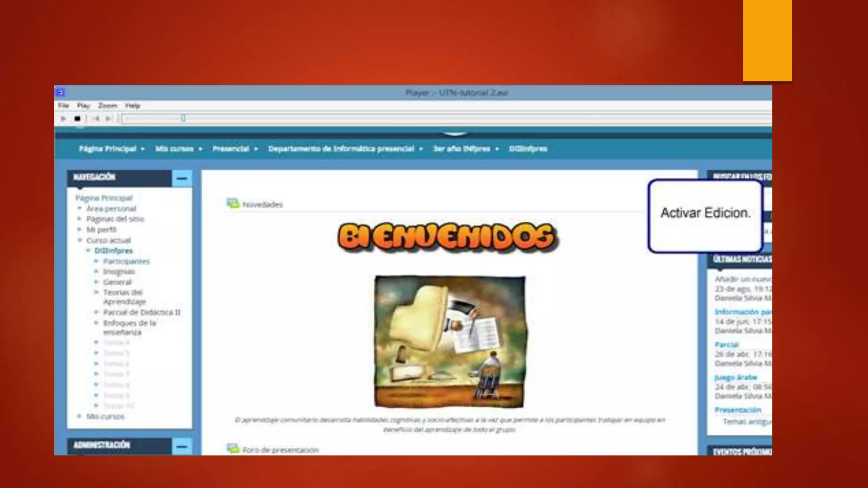
Task: Expand Área personal in navigation
Action: [79, 208]
